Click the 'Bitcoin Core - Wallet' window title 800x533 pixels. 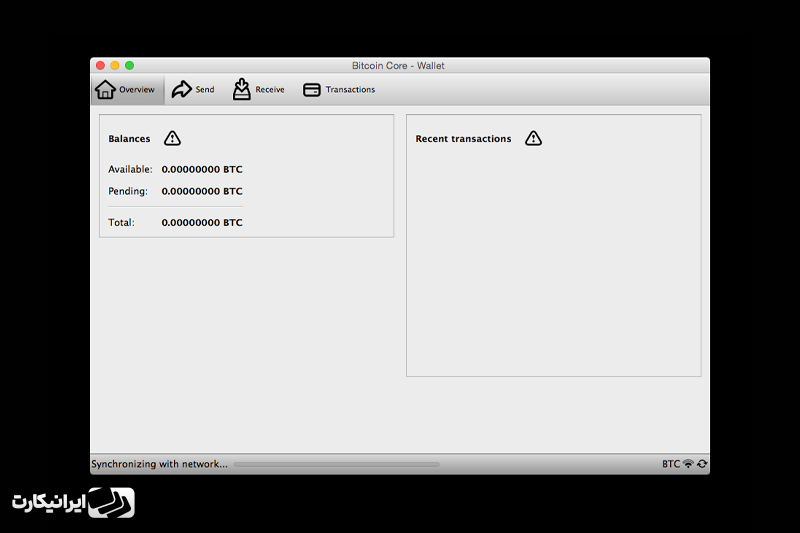(x=398, y=66)
